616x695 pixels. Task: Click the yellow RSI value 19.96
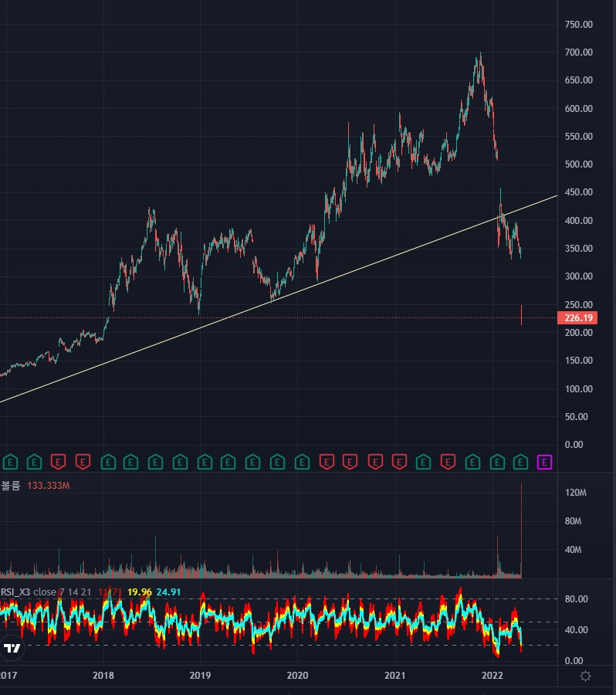coord(139,592)
